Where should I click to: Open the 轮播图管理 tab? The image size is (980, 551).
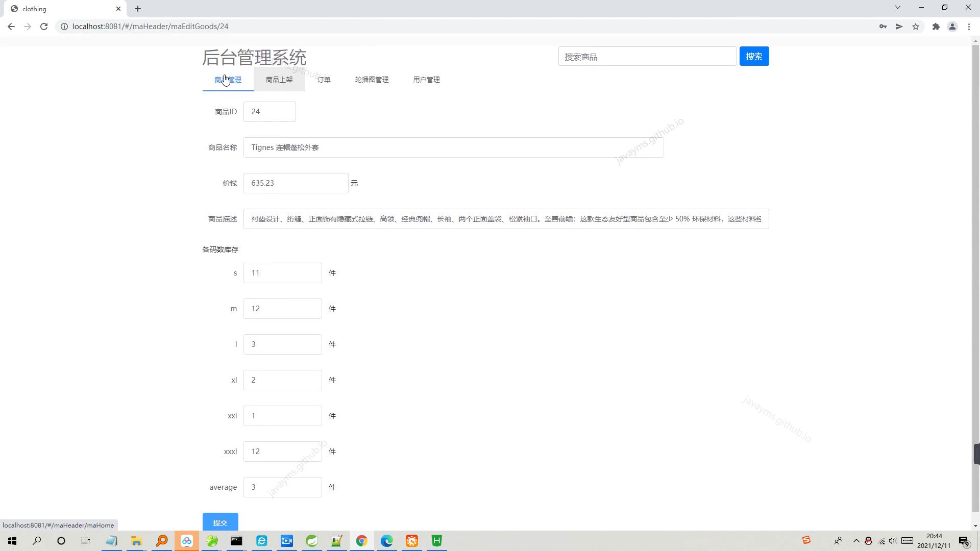372,80
